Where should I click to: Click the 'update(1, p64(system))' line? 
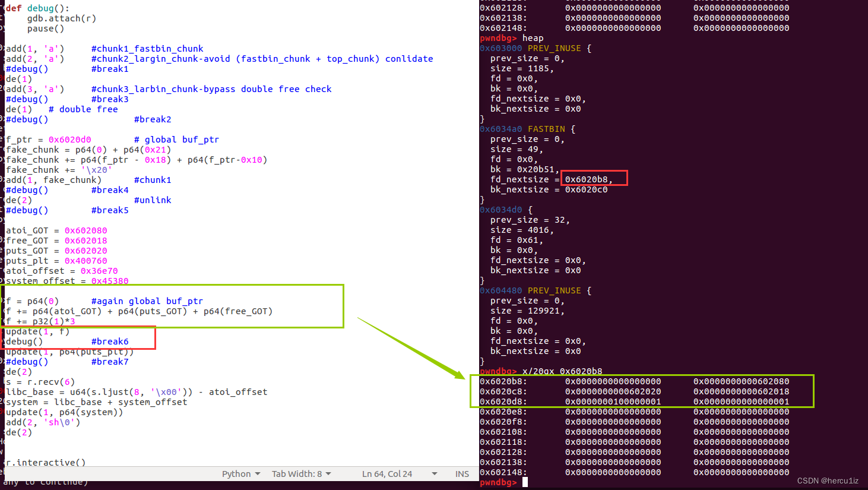(x=64, y=412)
